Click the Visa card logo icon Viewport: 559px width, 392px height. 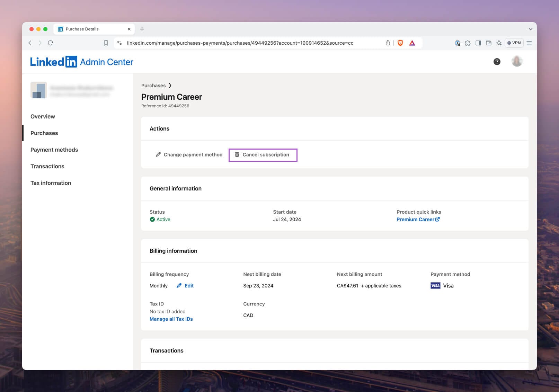435,286
